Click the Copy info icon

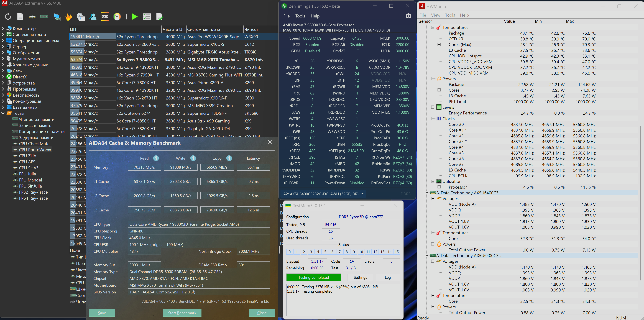229,158
